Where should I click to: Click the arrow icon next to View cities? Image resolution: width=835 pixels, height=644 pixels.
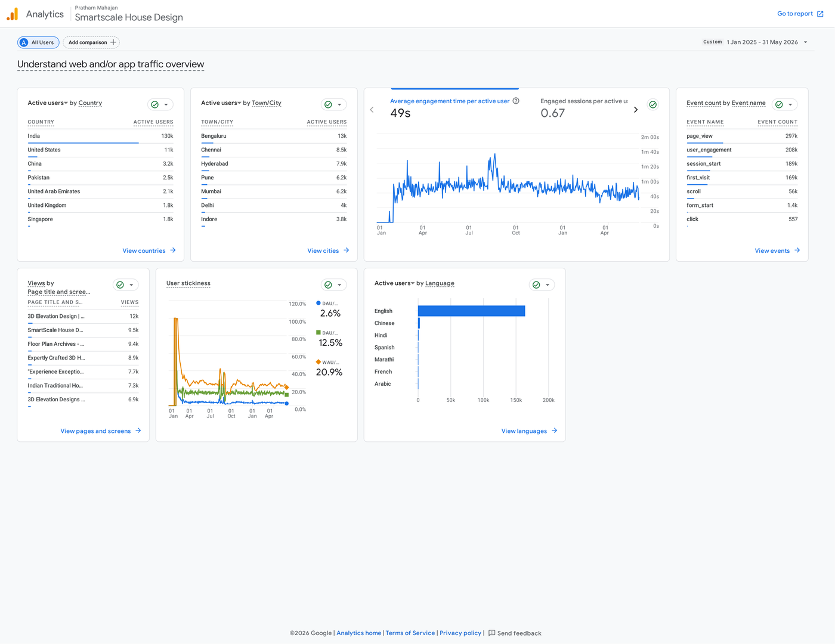pos(347,250)
